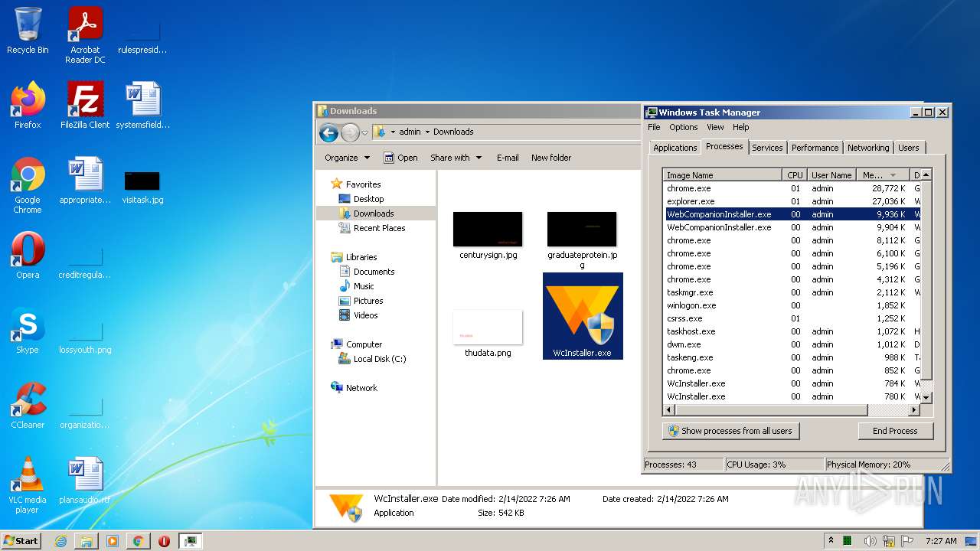Open Opera desktop shortcut
The height and width of the screenshot is (551, 980).
28,256
